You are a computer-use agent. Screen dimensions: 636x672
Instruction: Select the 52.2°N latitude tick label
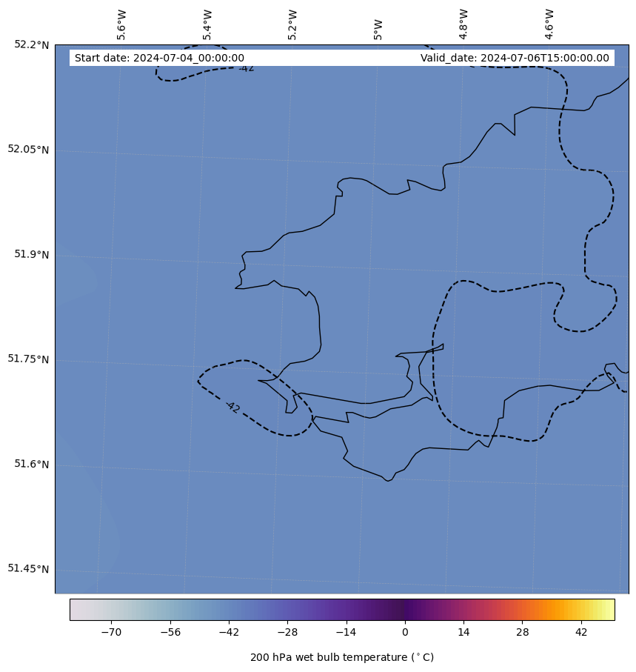tap(32, 44)
